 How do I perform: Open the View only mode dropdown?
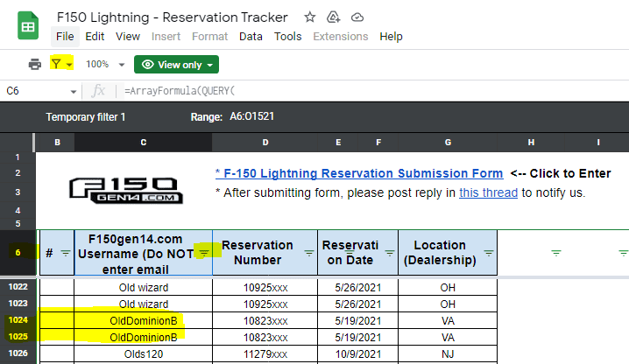[x=175, y=64]
